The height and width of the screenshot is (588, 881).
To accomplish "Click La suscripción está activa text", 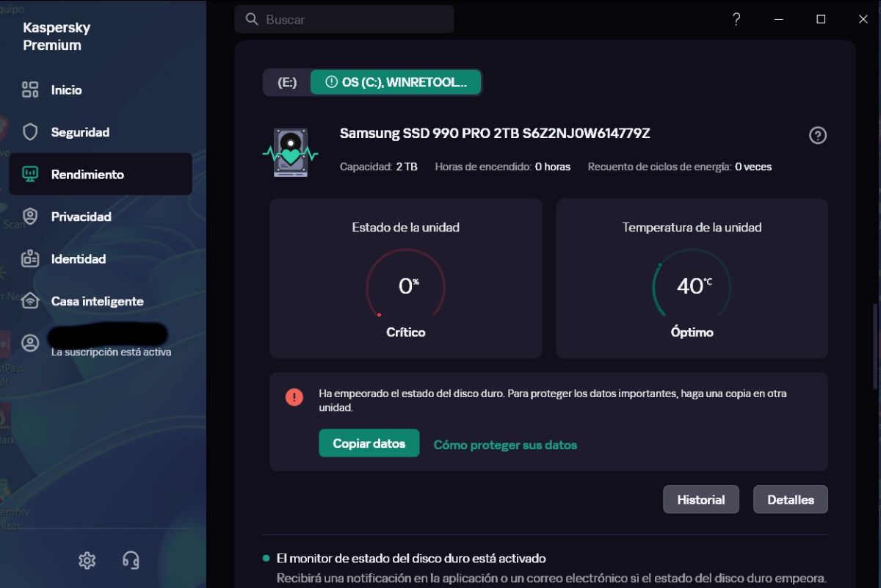I will pos(111,352).
